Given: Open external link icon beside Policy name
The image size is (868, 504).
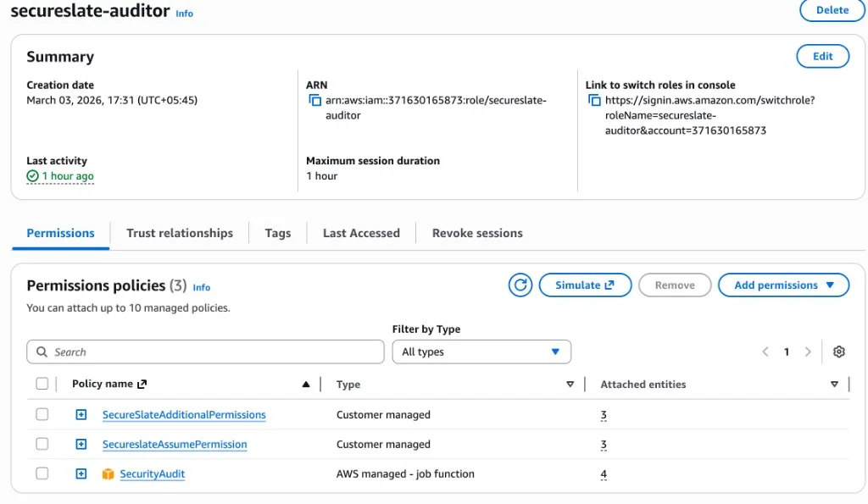Looking at the screenshot, I should (142, 384).
